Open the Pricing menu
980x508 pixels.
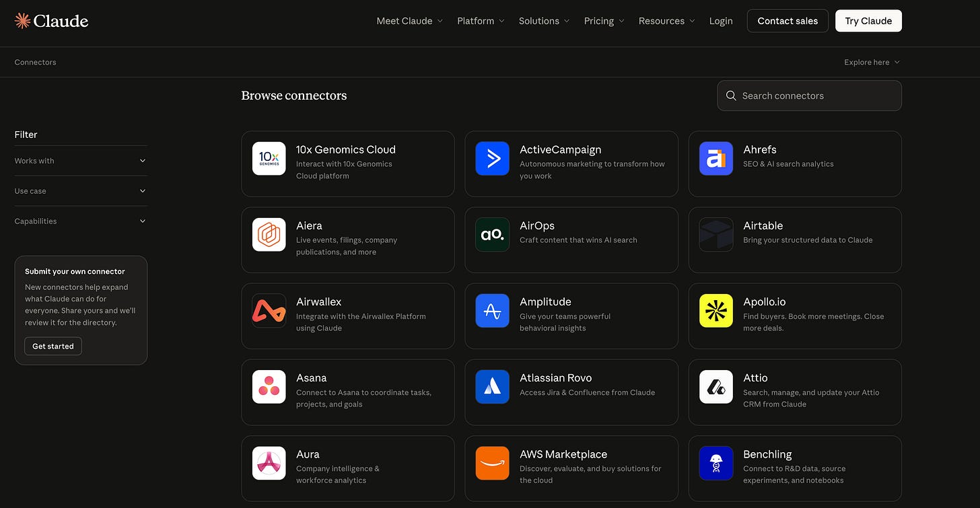(604, 21)
